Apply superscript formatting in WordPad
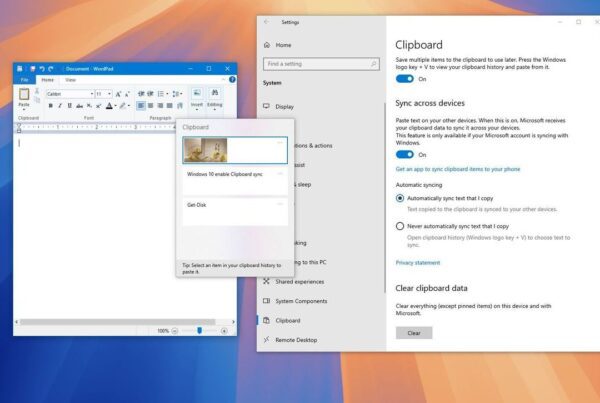The image size is (600, 403). tap(99, 106)
